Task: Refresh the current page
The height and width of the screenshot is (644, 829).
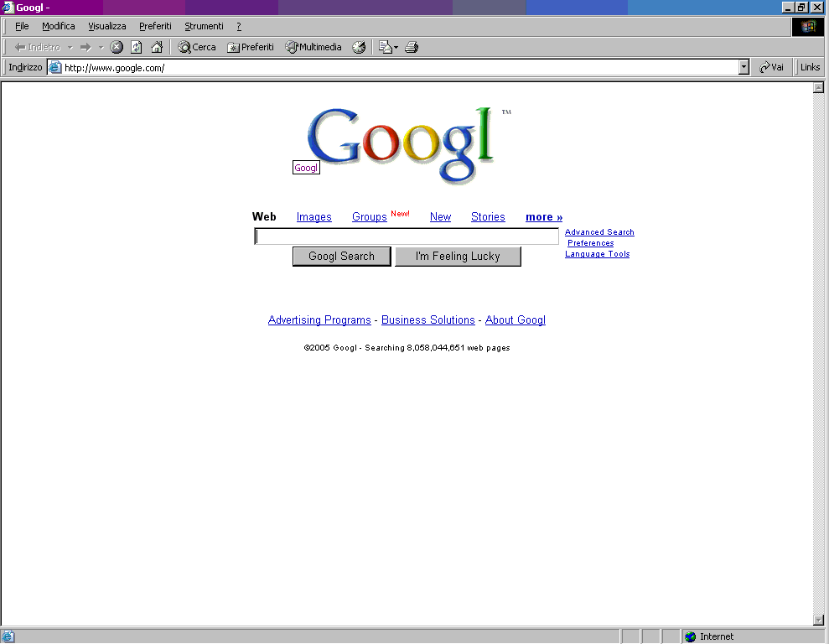Action: coord(137,47)
